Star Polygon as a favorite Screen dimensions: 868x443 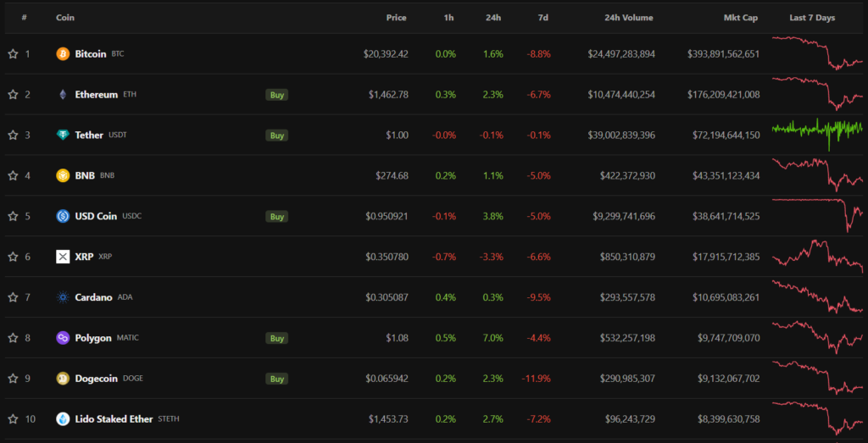[x=13, y=338]
